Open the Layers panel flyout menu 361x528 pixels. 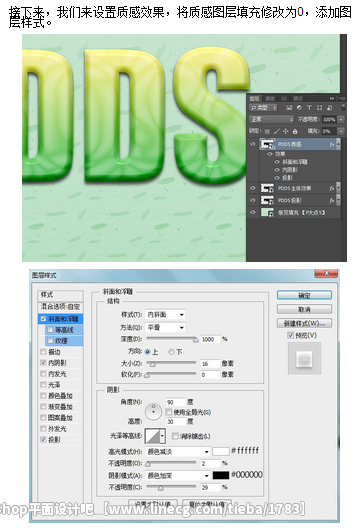342,98
